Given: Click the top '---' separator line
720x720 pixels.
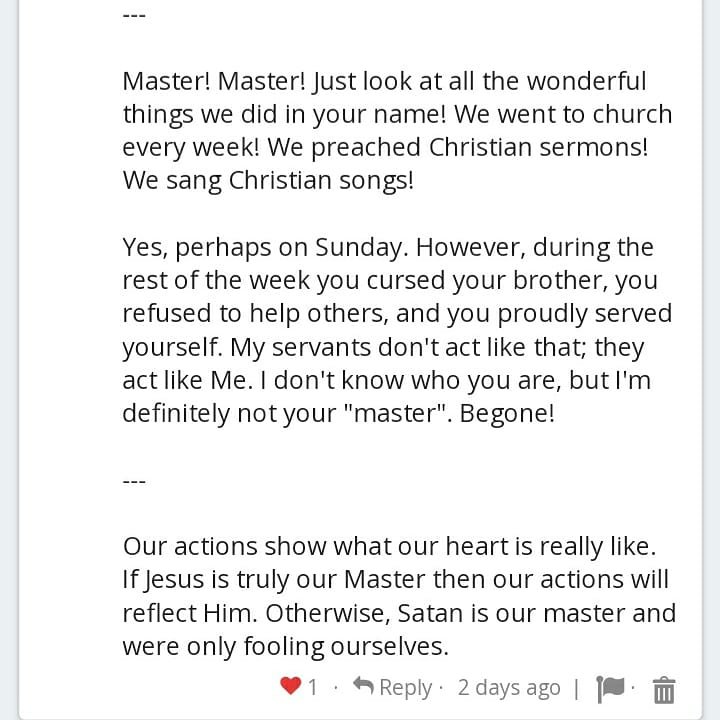Looking at the screenshot, I should [134, 16].
